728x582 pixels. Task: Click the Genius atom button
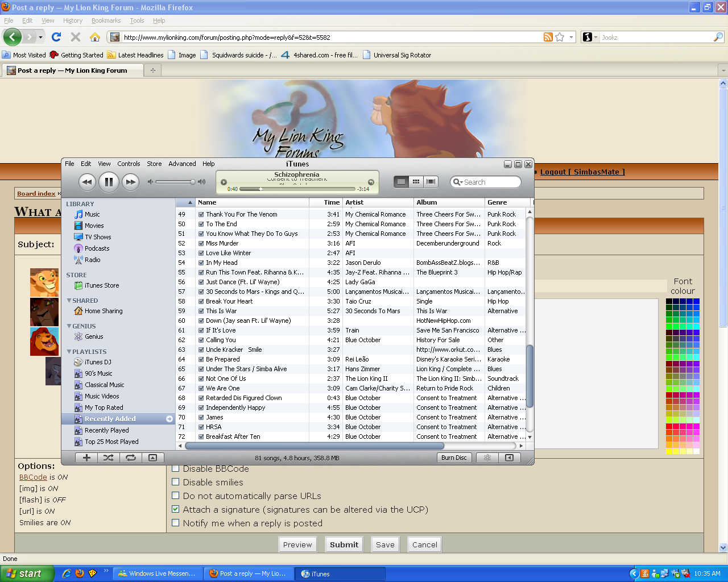pyautogui.click(x=487, y=458)
